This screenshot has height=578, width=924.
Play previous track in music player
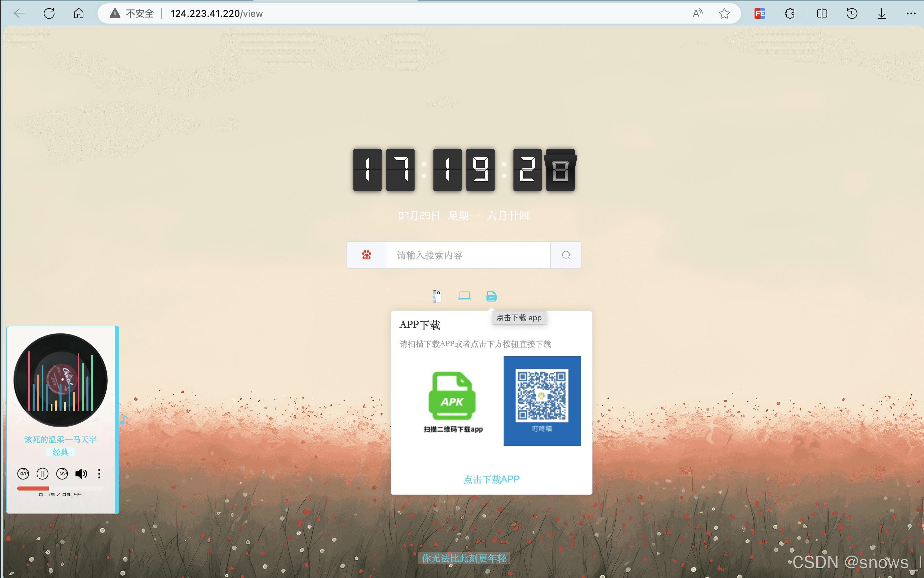point(23,474)
